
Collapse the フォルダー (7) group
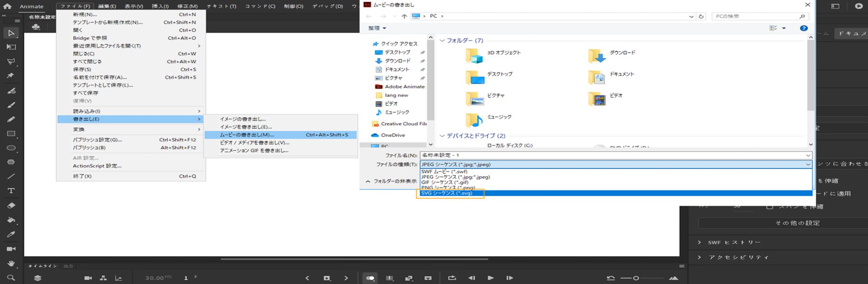442,41
